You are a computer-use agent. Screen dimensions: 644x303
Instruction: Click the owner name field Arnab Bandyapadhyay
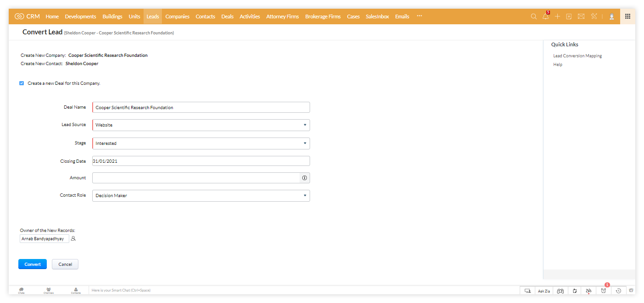[x=44, y=239]
